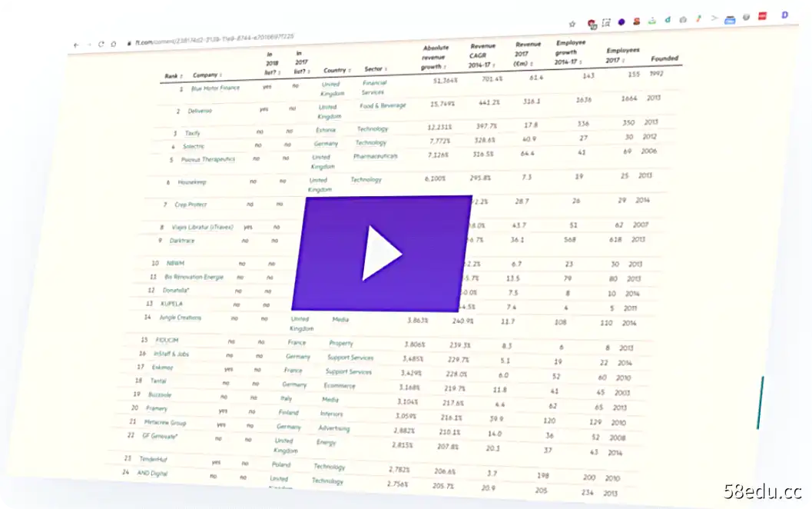Click the Founded column header
The image size is (812, 509).
tap(665, 58)
